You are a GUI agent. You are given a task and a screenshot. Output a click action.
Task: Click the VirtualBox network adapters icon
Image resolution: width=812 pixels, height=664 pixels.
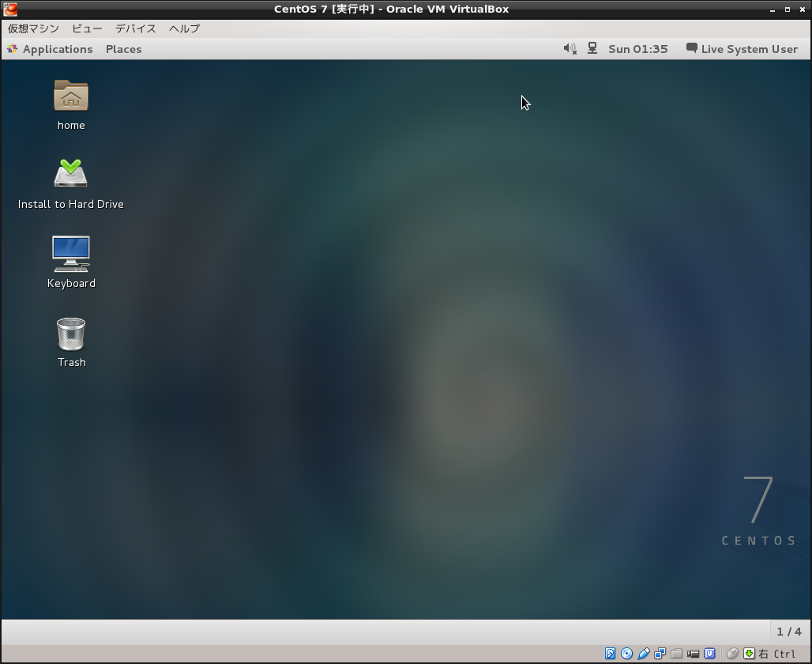[x=660, y=654]
